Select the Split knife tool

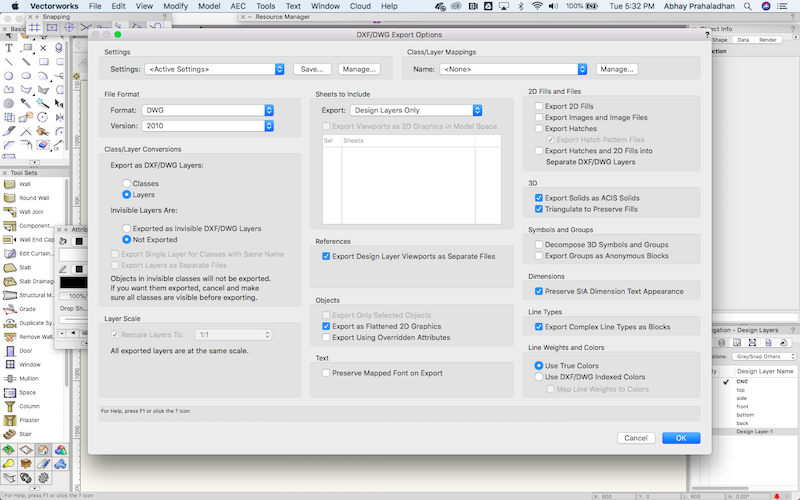9,131
